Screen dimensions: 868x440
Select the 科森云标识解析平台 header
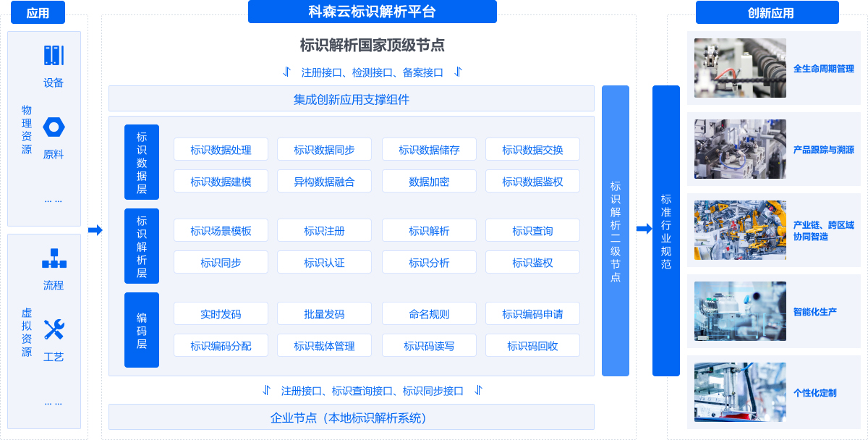point(372,12)
